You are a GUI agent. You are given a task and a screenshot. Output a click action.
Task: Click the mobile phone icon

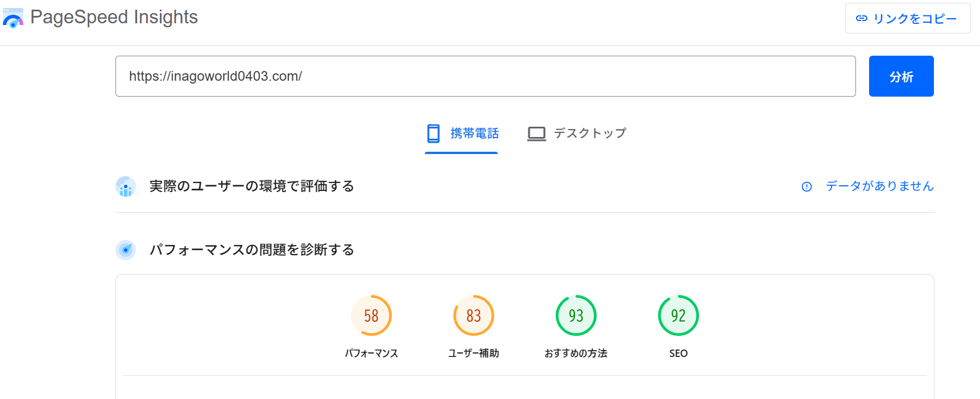(x=433, y=134)
